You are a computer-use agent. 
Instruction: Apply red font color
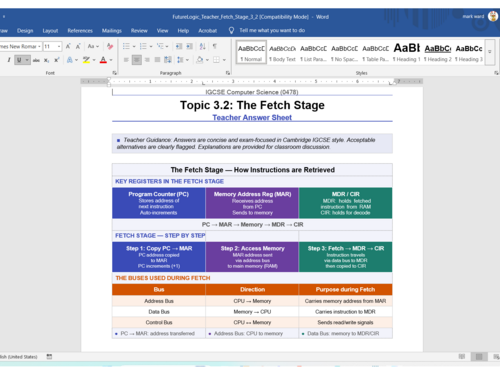[x=103, y=60]
